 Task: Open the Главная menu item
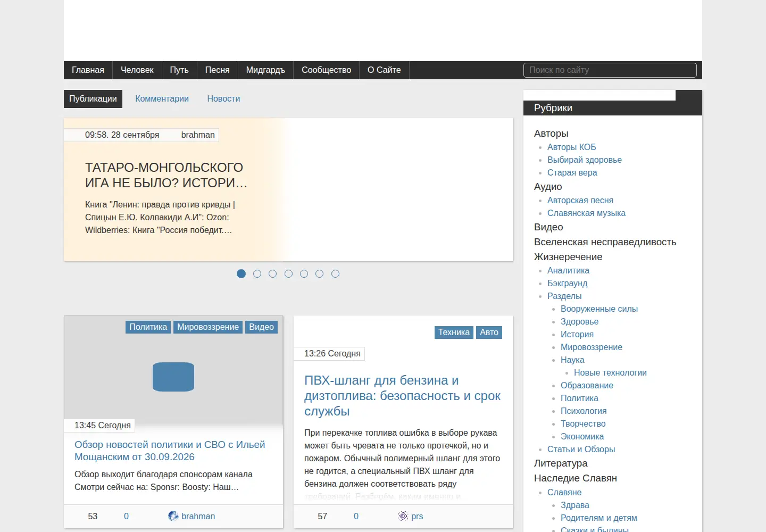point(88,70)
